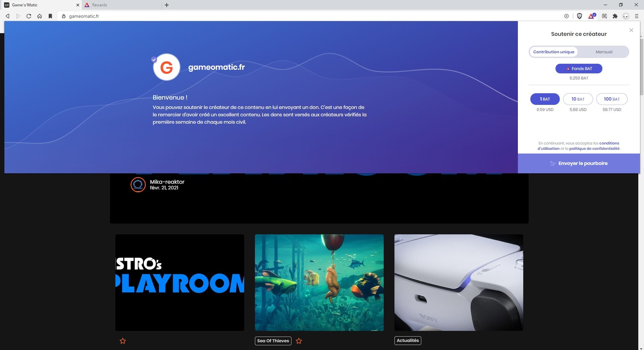Bookmark this page with the bookmark icon

point(50,16)
